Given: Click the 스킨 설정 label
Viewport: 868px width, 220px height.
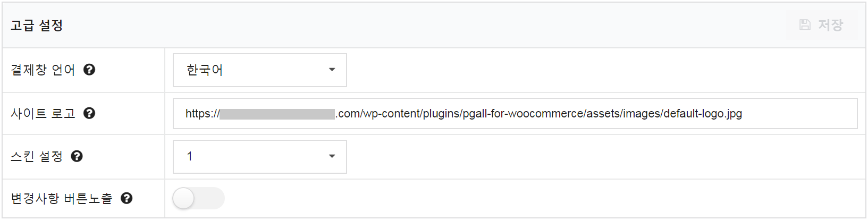Looking at the screenshot, I should tap(37, 156).
